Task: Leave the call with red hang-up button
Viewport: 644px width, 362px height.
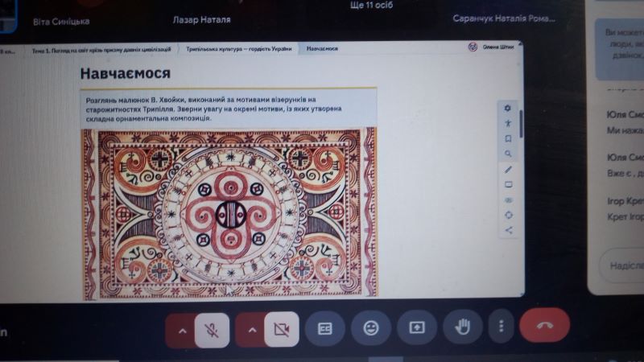Action: pos(545,325)
